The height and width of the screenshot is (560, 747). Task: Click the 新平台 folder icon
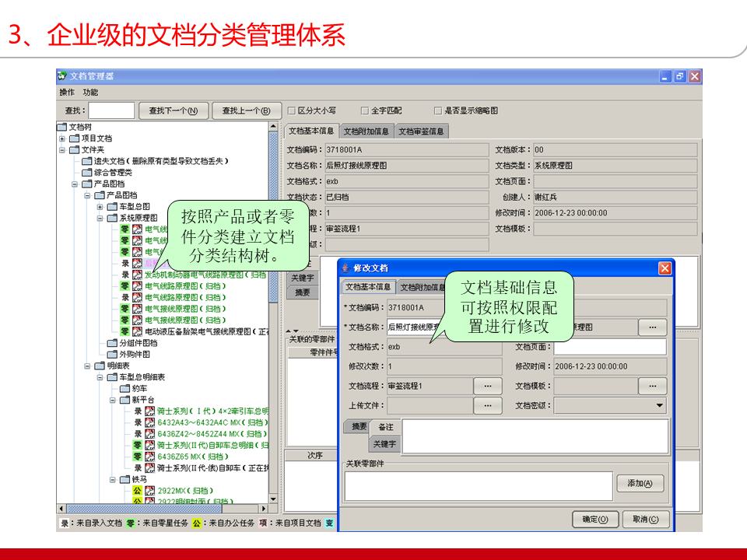click(124, 400)
